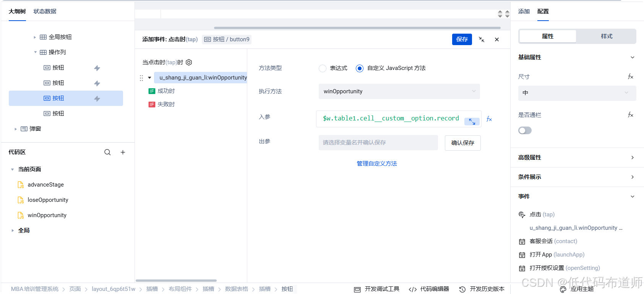Viewport: 644px width, 294px height.
Task: Switch to the 大纲树 tab
Action: 17,11
